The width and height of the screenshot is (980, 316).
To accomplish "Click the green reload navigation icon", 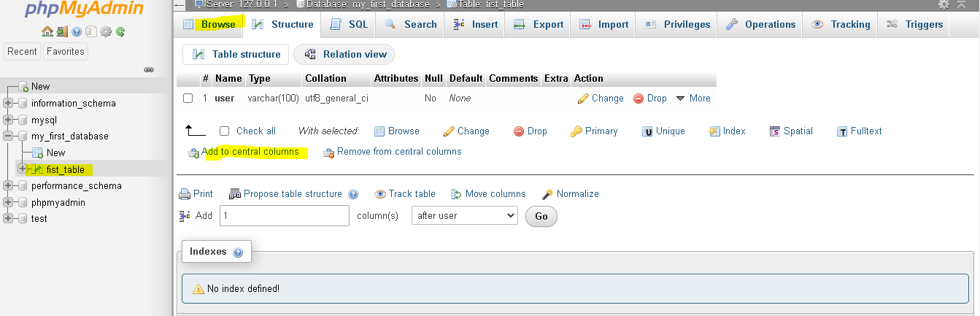I will [x=120, y=31].
